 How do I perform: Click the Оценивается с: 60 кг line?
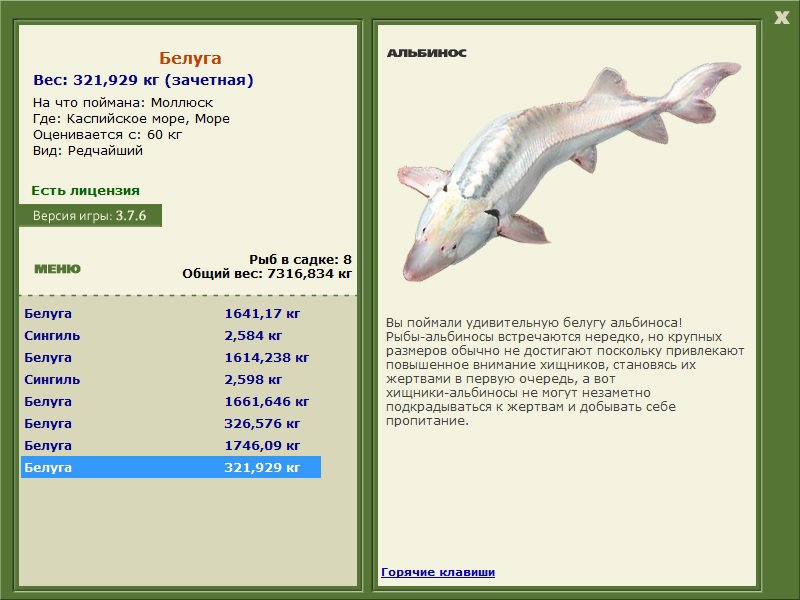pyautogui.click(x=107, y=135)
